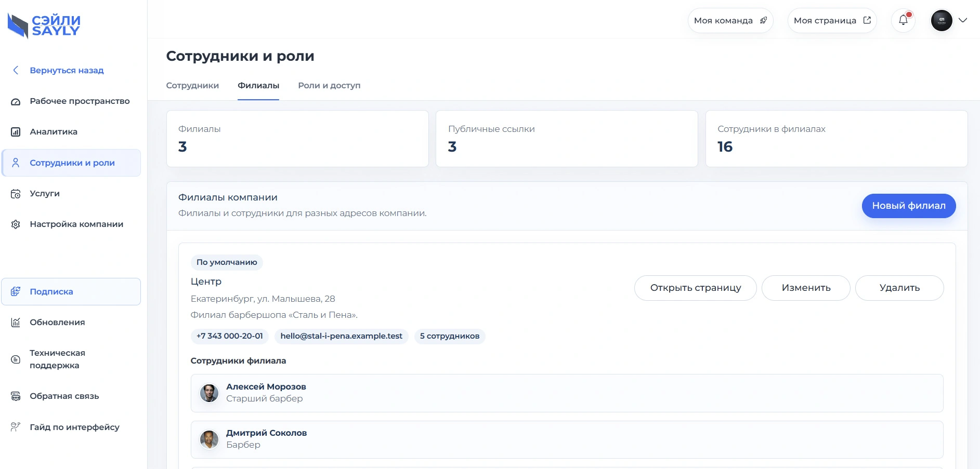Viewport: 980px width, 469px height.
Task: Click the Рабочее пространство gauge icon
Action: click(x=16, y=101)
